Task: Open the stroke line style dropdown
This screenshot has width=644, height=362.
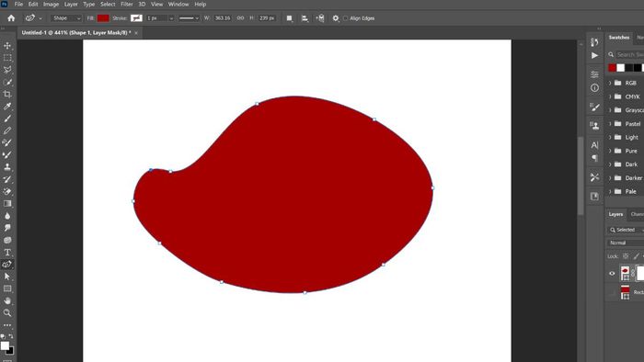Action: pos(189,18)
